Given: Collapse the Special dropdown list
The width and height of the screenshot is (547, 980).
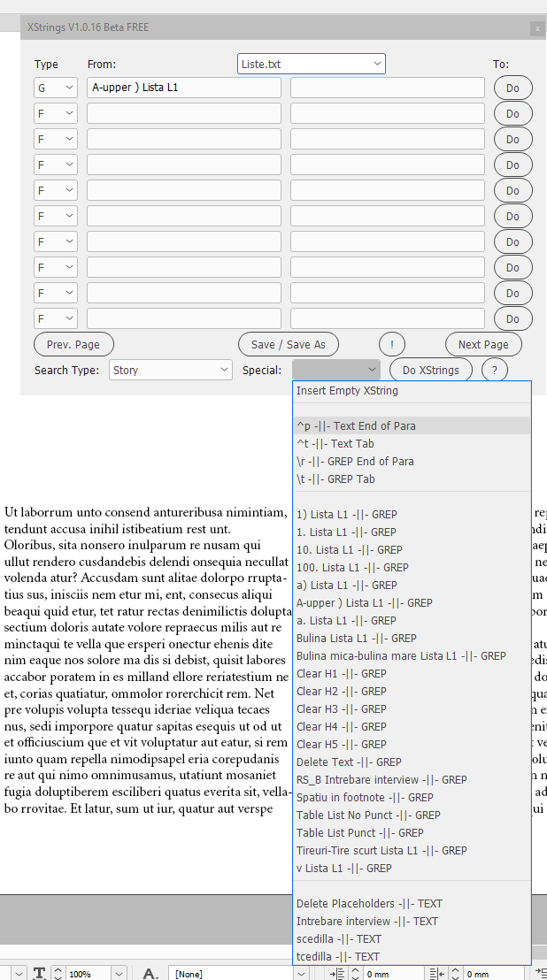Looking at the screenshot, I should pyautogui.click(x=335, y=370).
